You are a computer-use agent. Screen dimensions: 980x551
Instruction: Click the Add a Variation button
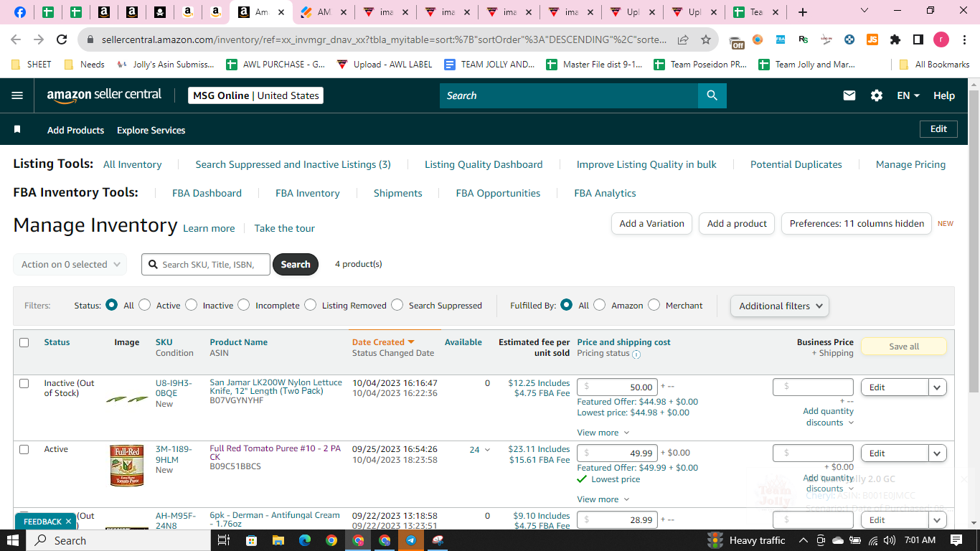(x=651, y=223)
